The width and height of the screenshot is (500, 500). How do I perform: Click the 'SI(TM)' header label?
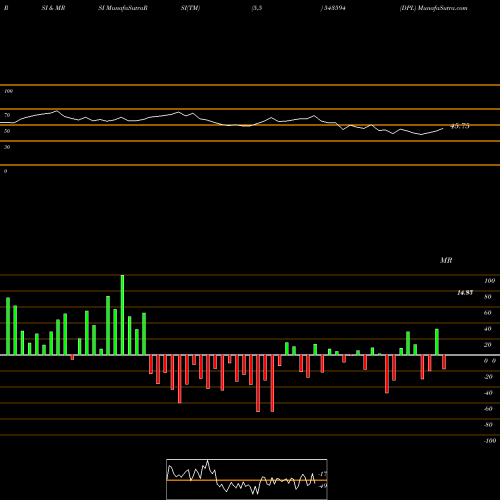pos(190,8)
